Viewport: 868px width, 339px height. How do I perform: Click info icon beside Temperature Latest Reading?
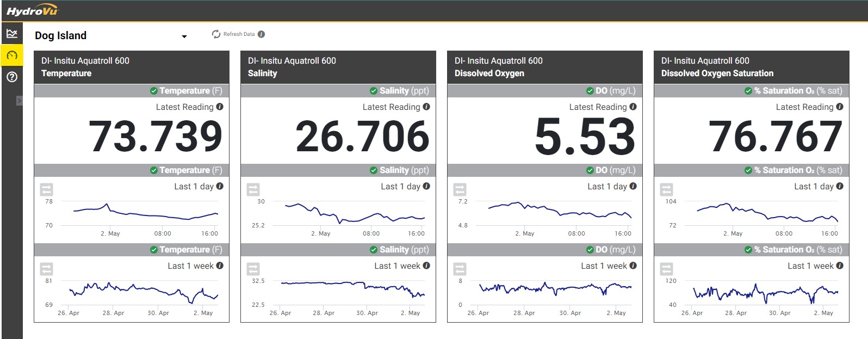[x=220, y=107]
